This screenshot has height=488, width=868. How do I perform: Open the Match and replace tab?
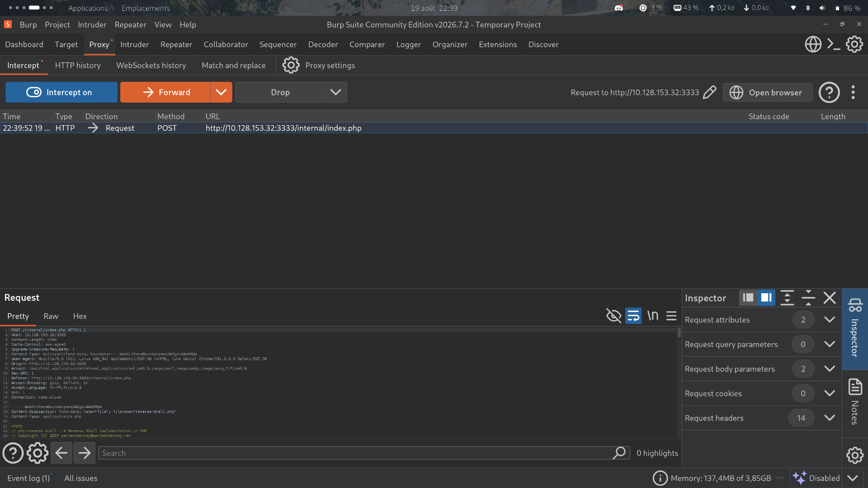point(234,66)
